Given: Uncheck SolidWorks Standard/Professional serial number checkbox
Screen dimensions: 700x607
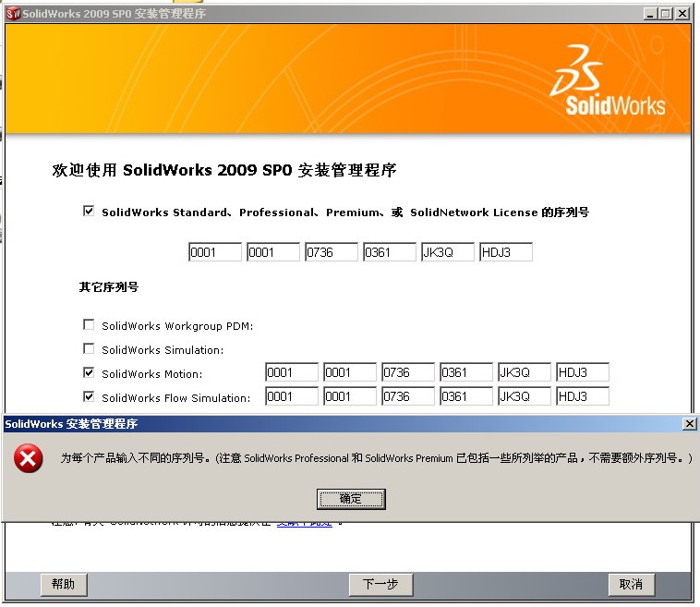Looking at the screenshot, I should (89, 211).
